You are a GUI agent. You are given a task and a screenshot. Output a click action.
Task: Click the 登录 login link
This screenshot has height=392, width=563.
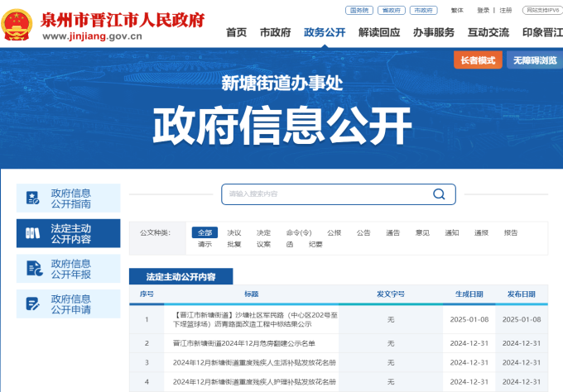[x=484, y=10]
